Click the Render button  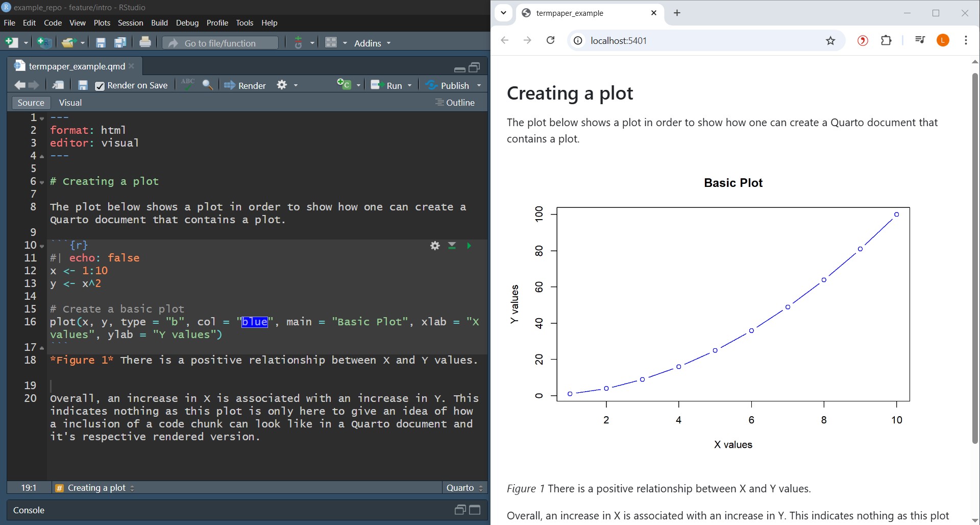245,85
